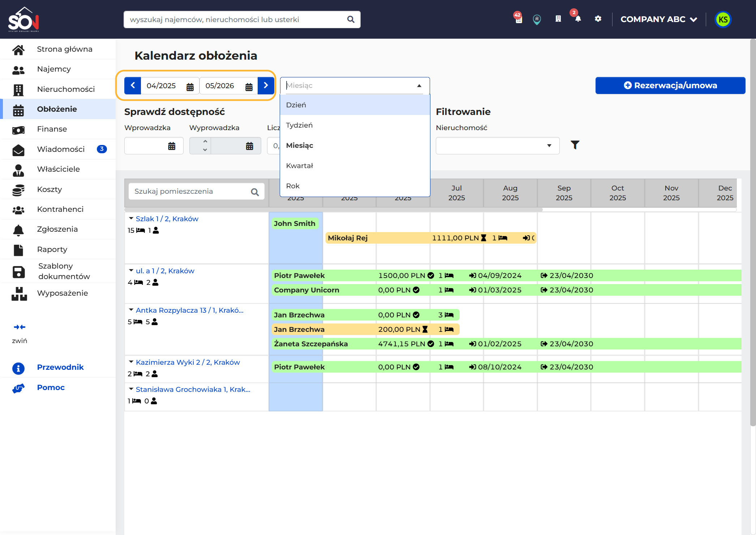Viewport: 756px width, 535px height.
Task: Open Pomoc help link
Action: pyautogui.click(x=51, y=388)
